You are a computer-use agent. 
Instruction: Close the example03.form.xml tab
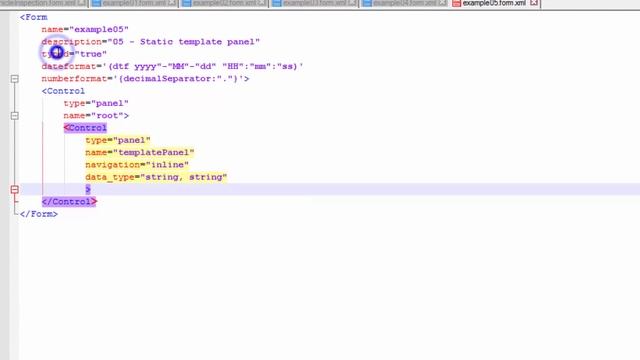(x=353, y=3)
